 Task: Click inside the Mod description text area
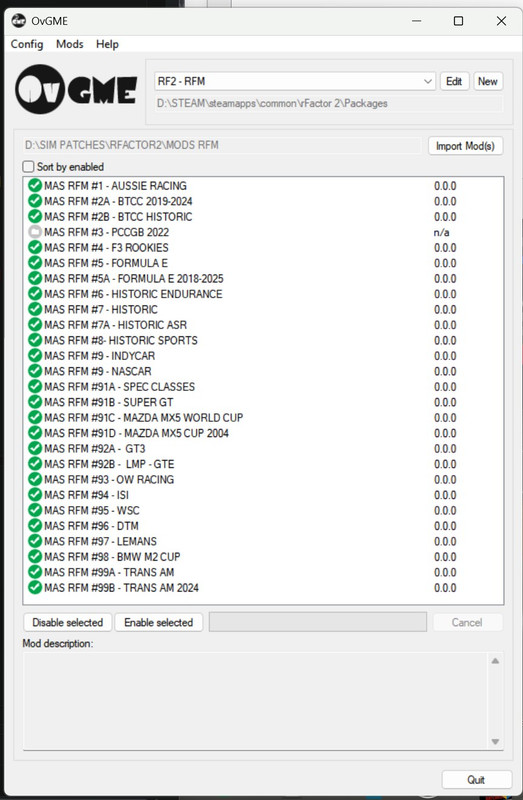pyautogui.click(x=255, y=702)
